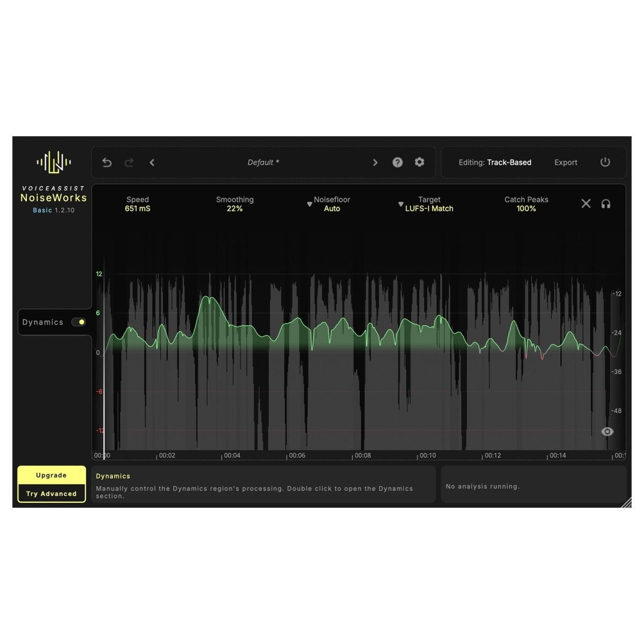Click the Try Advanced button
The image size is (644, 644).
[52, 493]
